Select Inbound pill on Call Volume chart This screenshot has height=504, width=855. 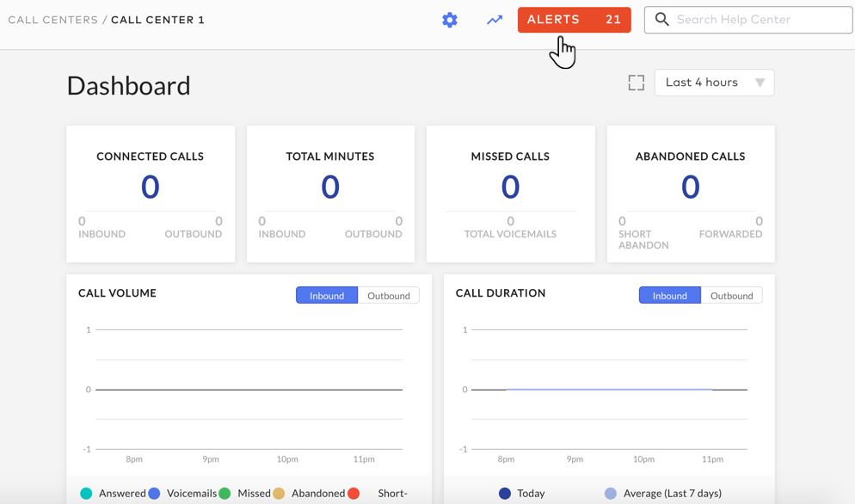pyautogui.click(x=326, y=295)
